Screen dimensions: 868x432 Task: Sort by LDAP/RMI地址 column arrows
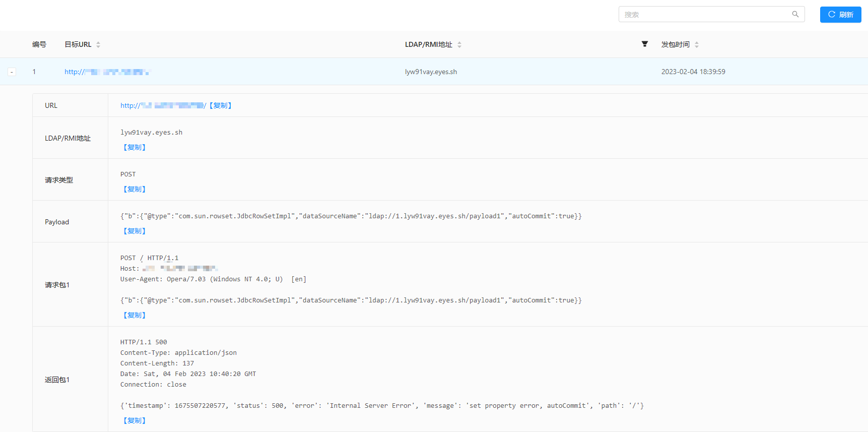coord(459,44)
